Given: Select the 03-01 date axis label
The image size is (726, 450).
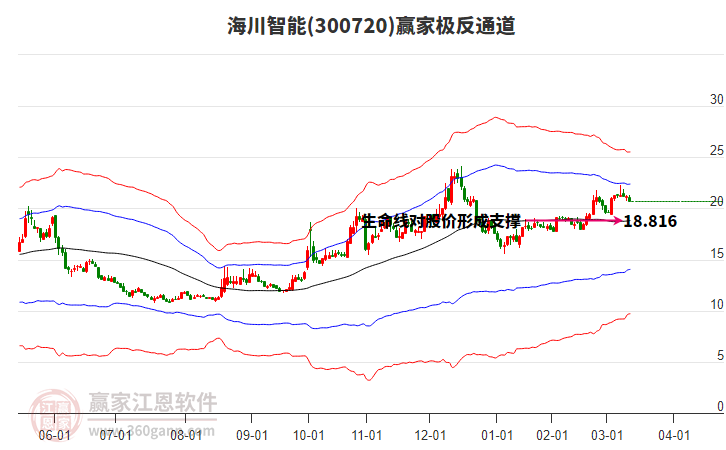Looking at the screenshot, I should click(607, 435).
